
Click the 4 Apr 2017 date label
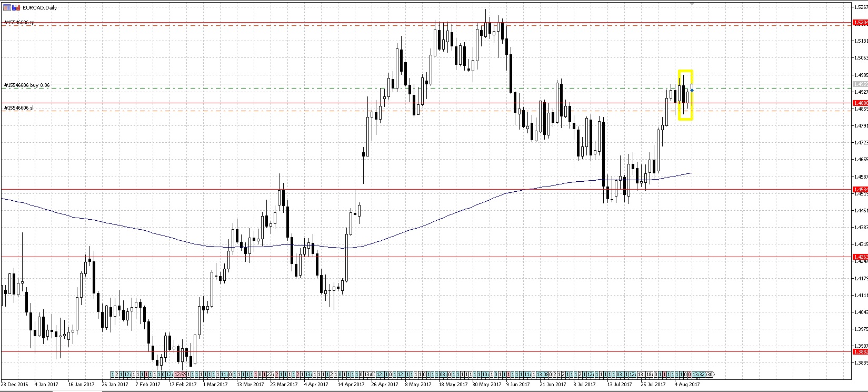coord(317,384)
